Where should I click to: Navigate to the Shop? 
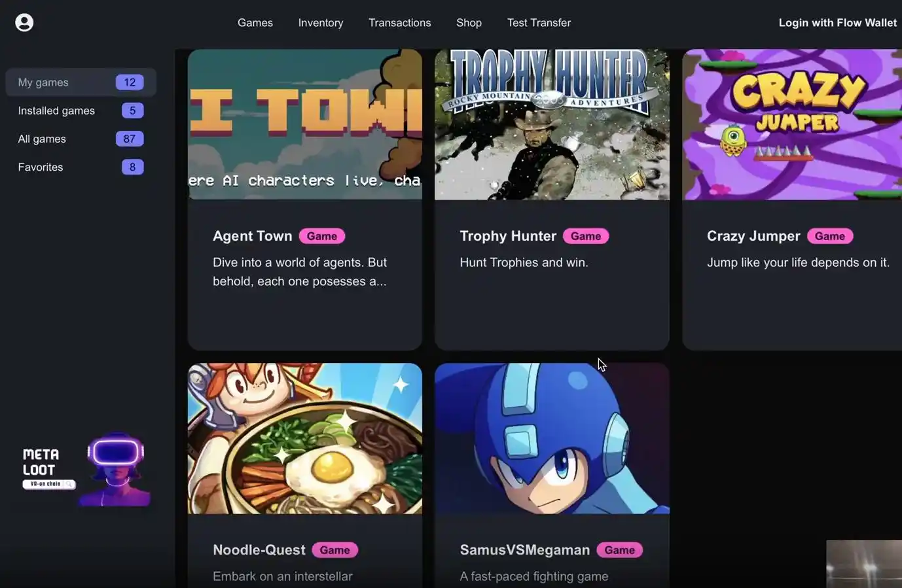[469, 23]
